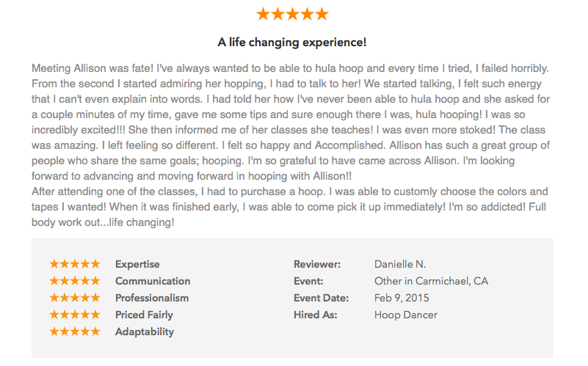Screen dimensions: 588x366
Task: Click the Expertise star rating
Action: tap(74, 264)
